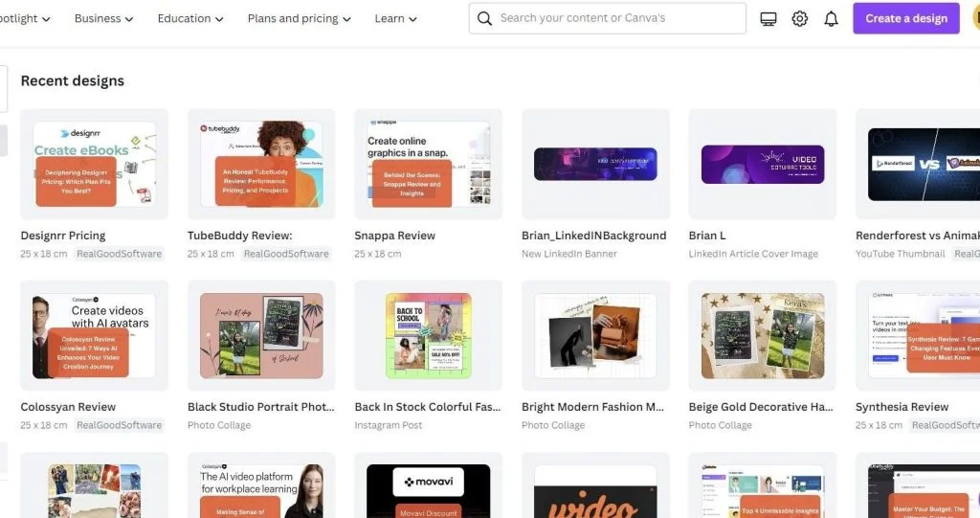This screenshot has width=980, height=518.
Task: Open Brian_LinkedINBackground banner thumbnail
Action: pyautogui.click(x=595, y=164)
